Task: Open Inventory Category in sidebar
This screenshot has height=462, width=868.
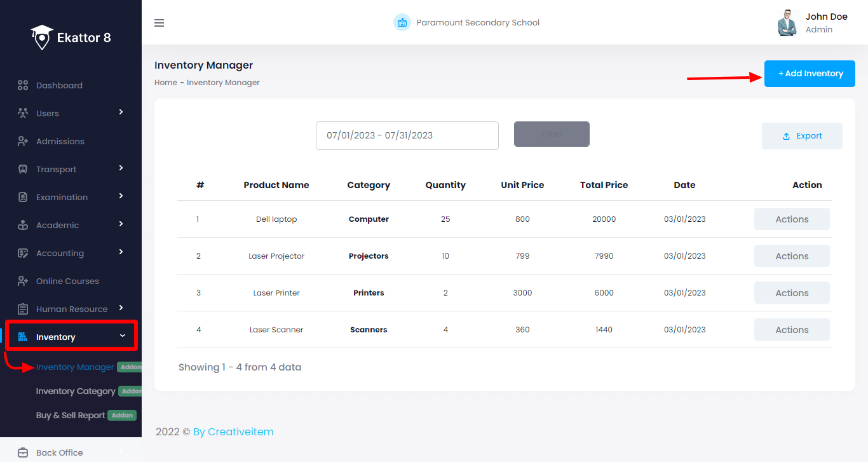Action: 76,391
